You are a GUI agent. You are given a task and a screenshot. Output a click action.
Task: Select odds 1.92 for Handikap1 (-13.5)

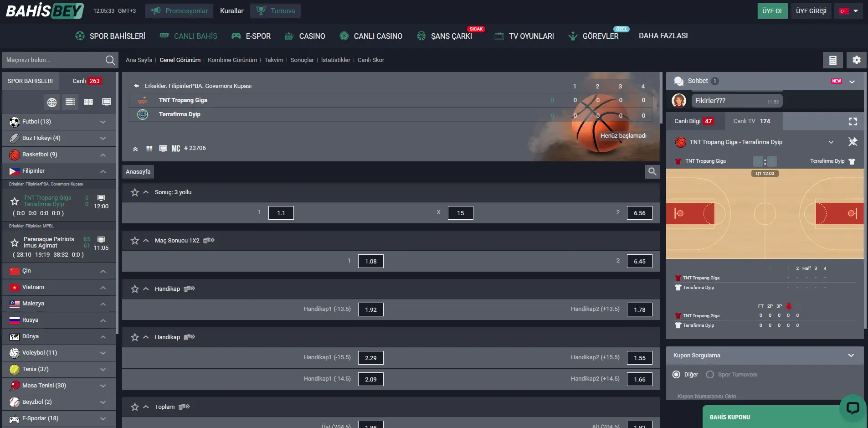371,309
